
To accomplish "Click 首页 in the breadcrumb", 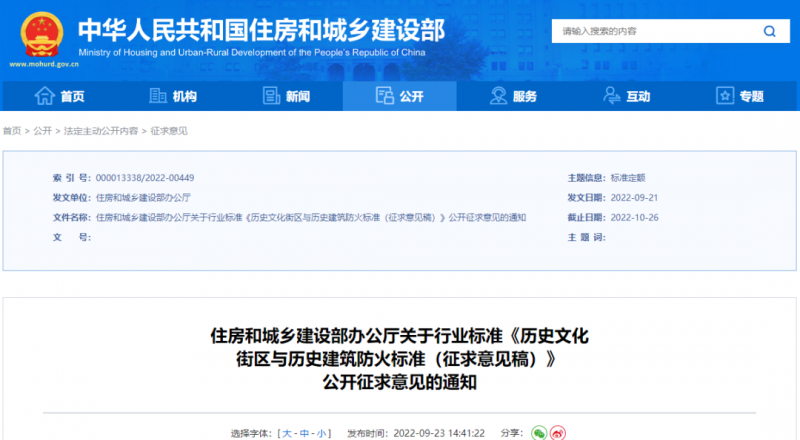I will (12, 131).
